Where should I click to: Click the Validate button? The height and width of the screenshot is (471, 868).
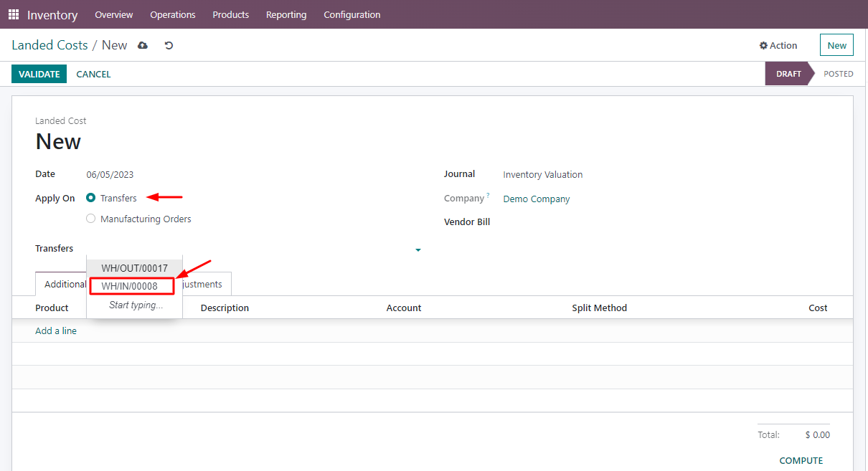(39, 74)
